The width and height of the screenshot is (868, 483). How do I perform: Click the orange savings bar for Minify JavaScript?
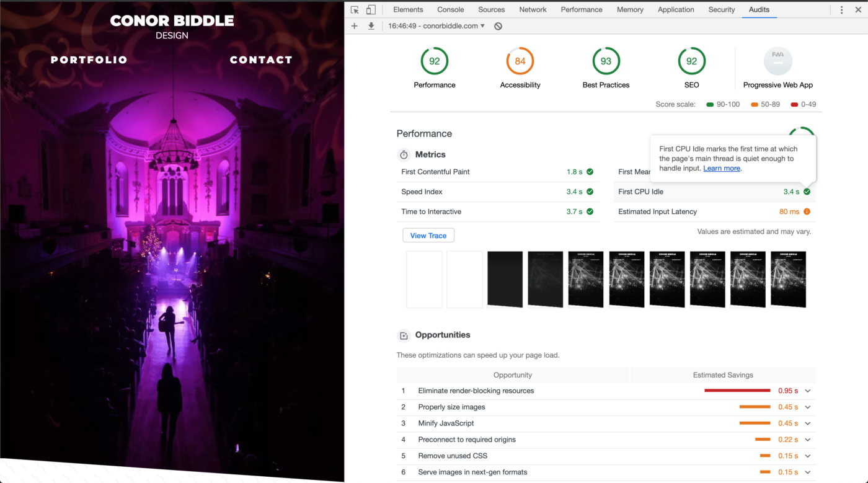[x=755, y=423]
